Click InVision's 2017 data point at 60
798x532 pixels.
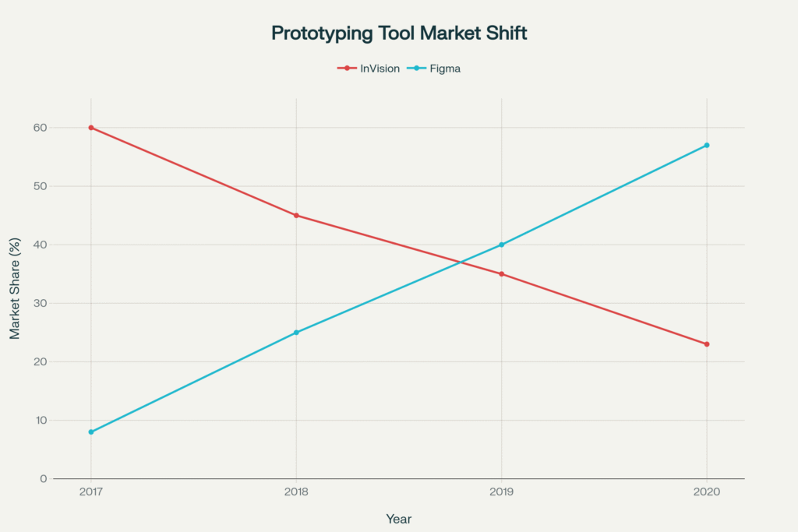click(91, 128)
